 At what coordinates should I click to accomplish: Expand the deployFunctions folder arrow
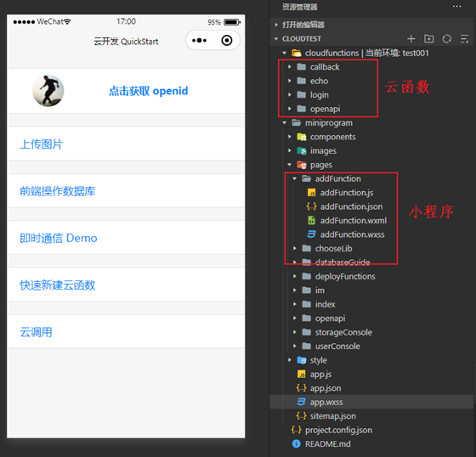click(x=294, y=276)
